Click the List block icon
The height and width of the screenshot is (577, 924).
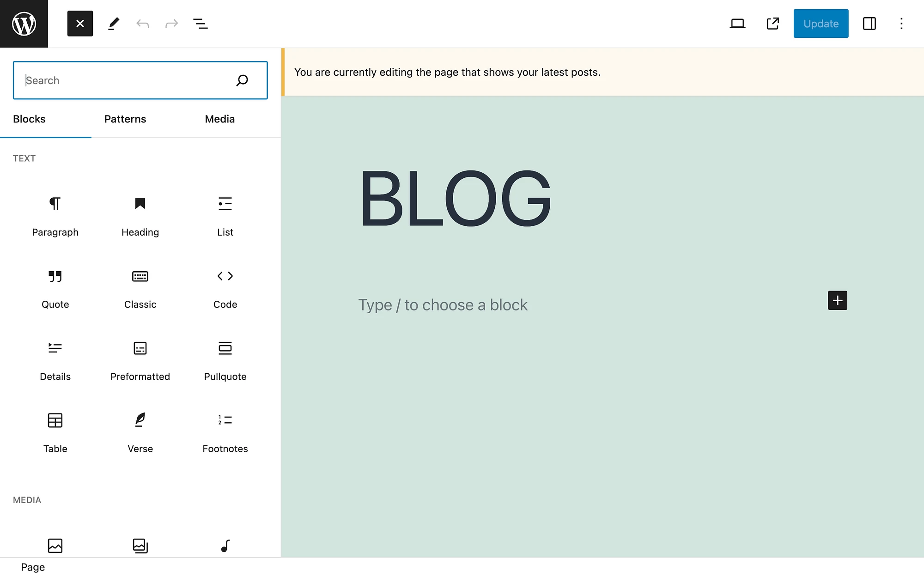click(x=225, y=204)
